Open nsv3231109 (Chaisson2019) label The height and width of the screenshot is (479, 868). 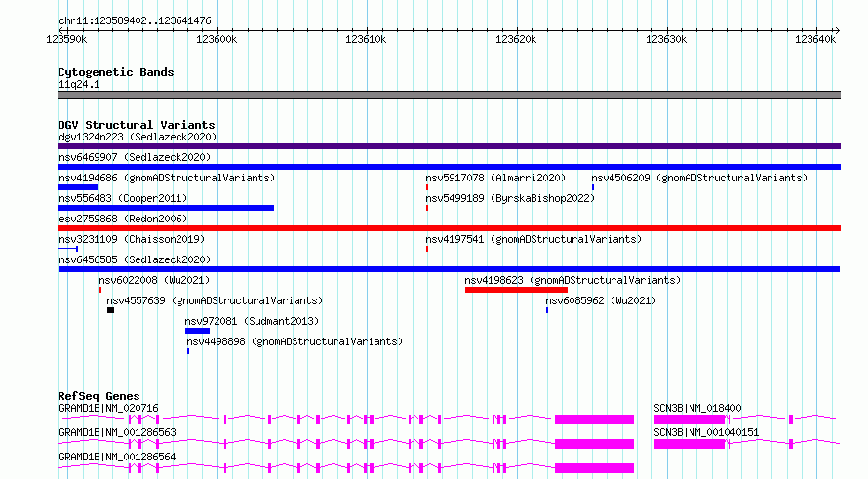pos(132,239)
